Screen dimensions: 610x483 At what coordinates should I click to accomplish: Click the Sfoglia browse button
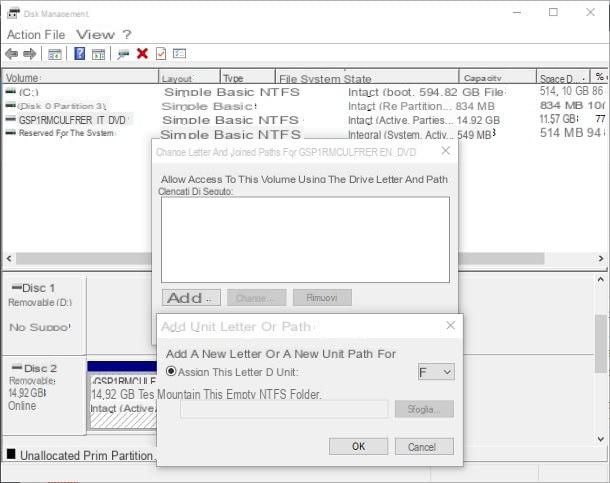424,409
